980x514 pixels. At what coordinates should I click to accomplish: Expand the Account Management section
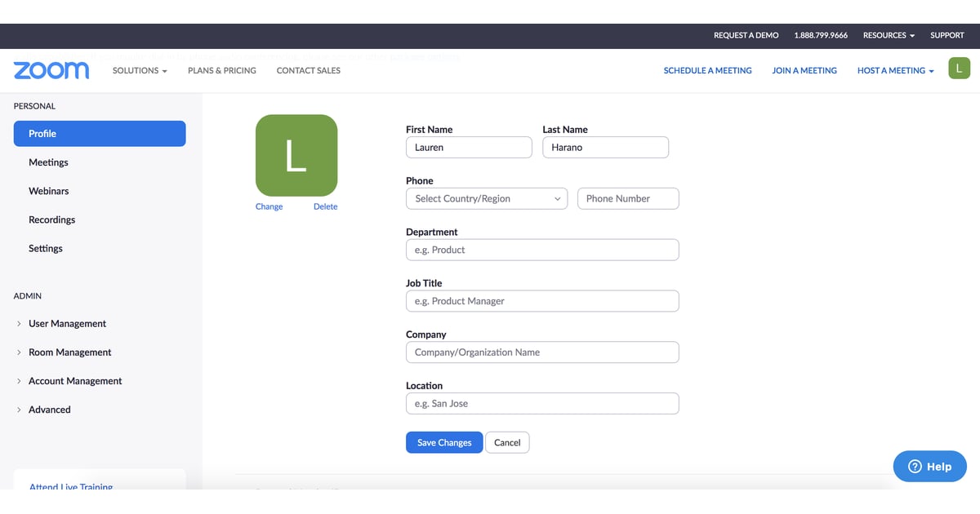click(x=75, y=380)
